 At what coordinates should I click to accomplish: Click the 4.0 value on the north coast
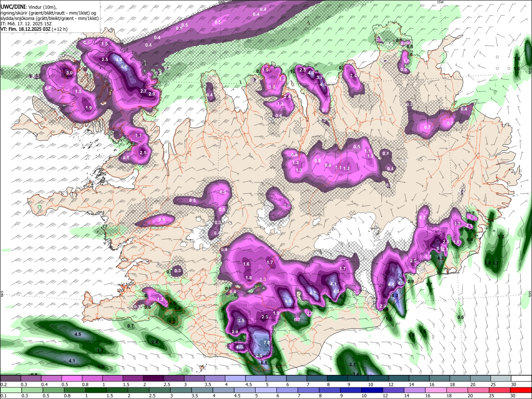point(311,73)
